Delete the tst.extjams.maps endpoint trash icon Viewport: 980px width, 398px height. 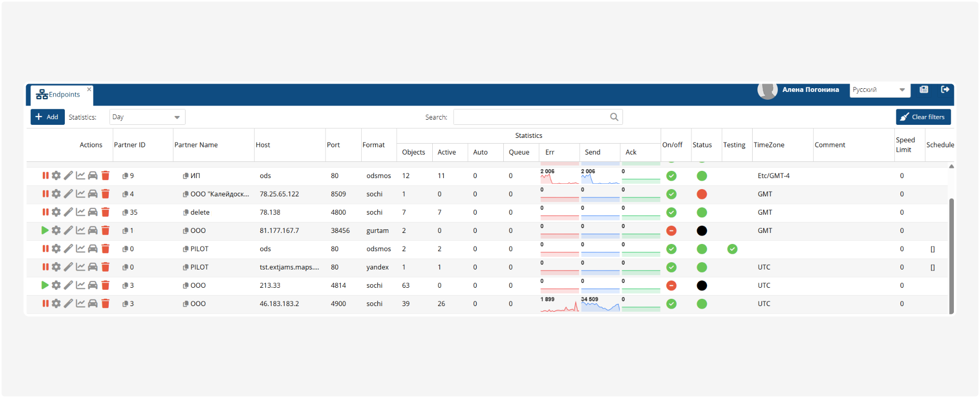106,267
